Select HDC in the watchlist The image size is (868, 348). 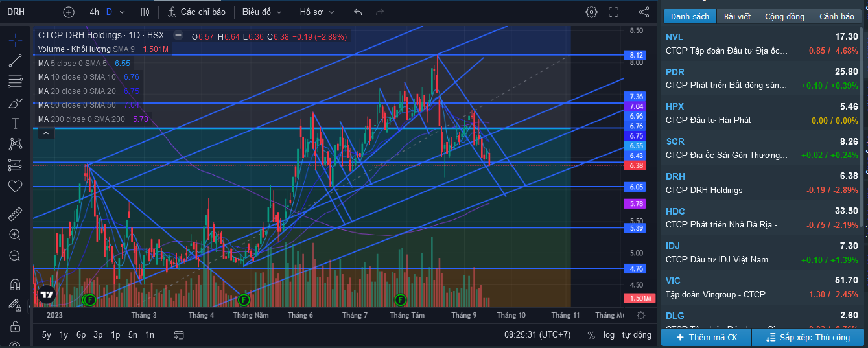point(762,218)
